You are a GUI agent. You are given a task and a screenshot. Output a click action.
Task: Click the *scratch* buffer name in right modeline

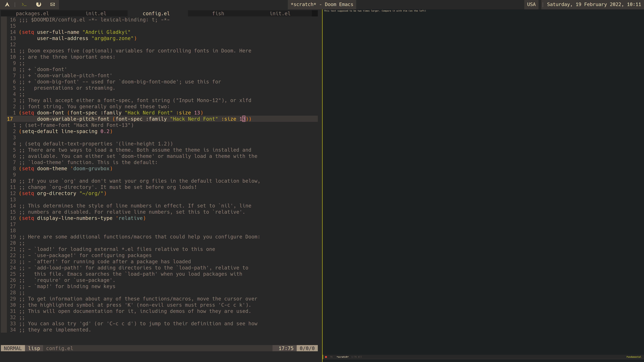tap(343, 357)
